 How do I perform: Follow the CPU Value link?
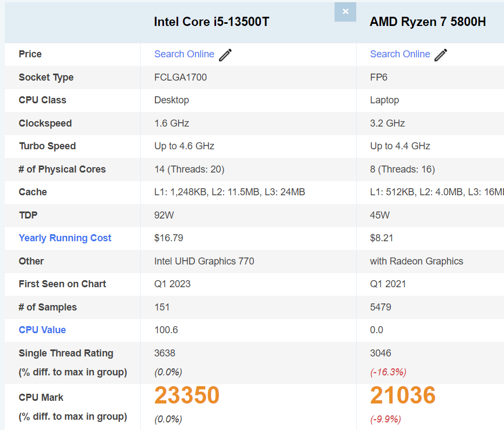tap(42, 330)
